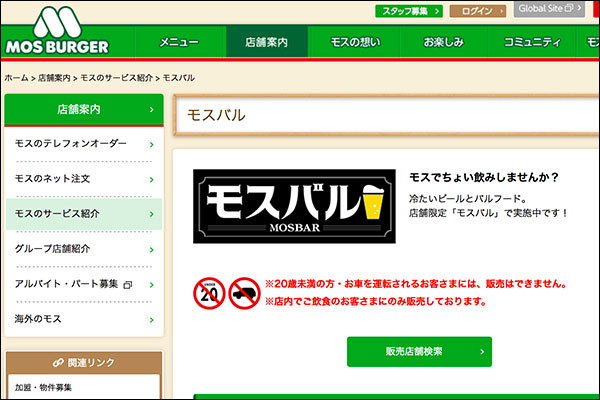Image resolution: width=600 pixels, height=400 pixels.
Task: Select the グループ店舗紹介 sidebar text
Action: coord(52,249)
